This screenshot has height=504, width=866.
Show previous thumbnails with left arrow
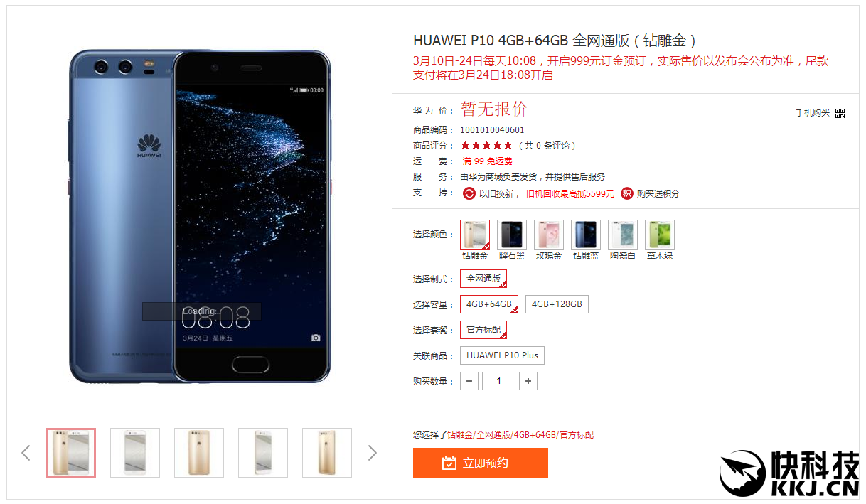point(26,453)
